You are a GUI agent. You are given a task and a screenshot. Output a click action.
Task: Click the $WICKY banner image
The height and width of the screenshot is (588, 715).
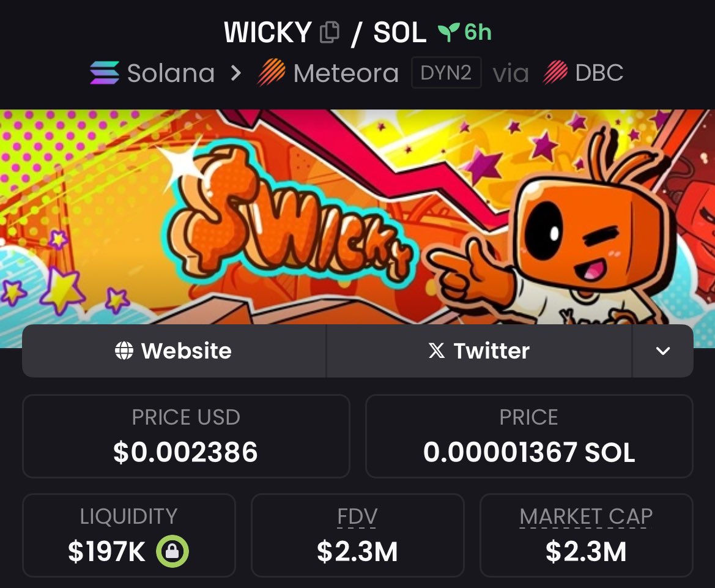(x=357, y=217)
